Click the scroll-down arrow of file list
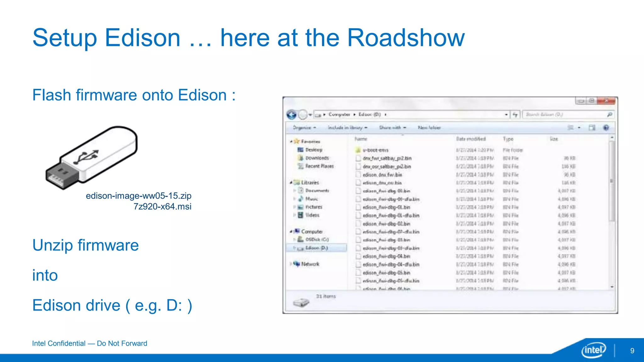Screen dimensions: 644x362 (x=612, y=287)
